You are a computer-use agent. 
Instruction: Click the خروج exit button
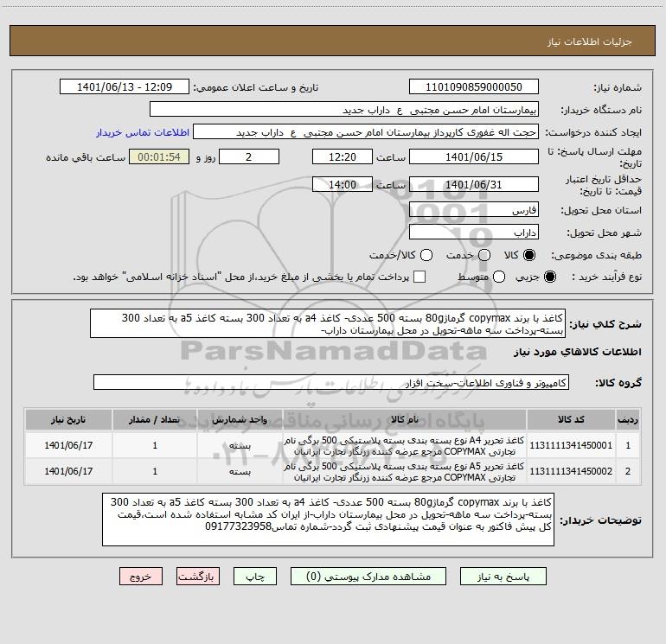141,577
